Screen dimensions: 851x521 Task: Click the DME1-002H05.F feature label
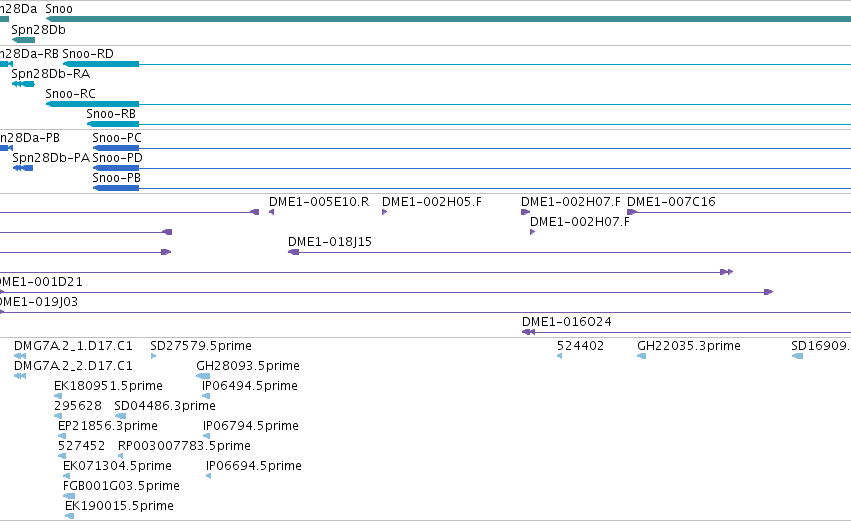tap(432, 202)
